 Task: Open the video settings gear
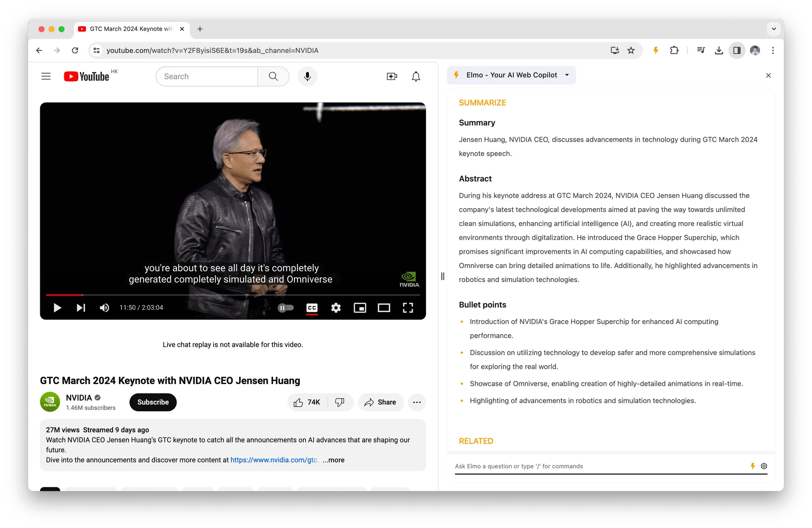[336, 308]
